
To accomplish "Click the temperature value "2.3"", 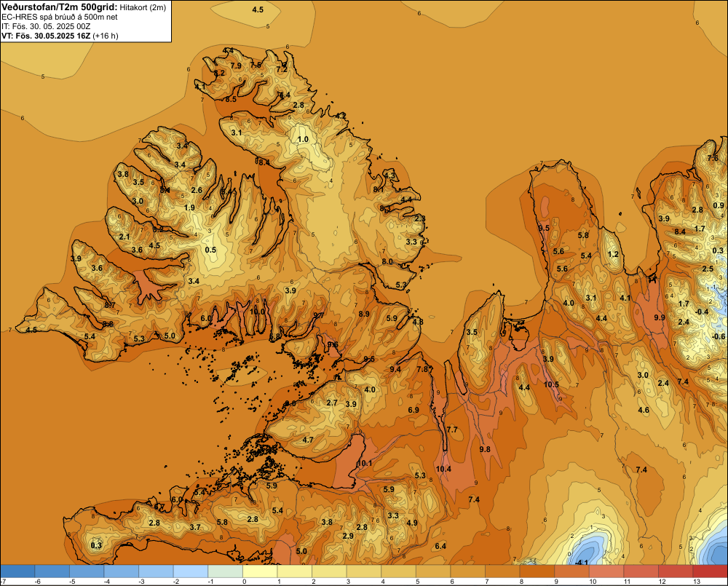I will click(420, 218).
